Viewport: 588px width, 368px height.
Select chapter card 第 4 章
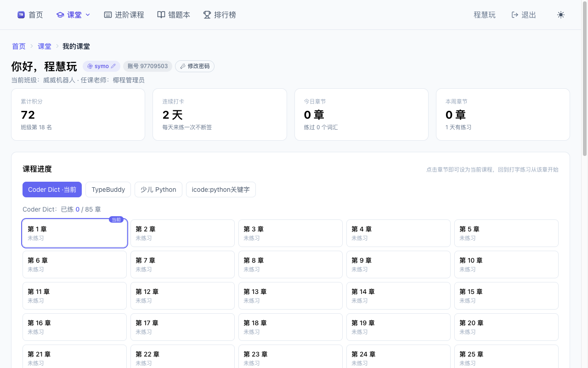[x=398, y=233]
